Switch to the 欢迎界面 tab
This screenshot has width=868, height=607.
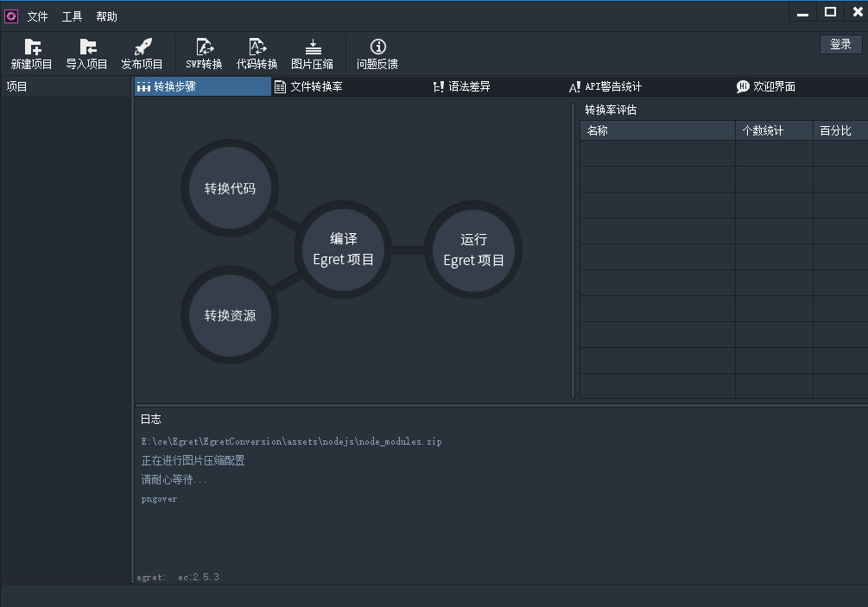coord(766,86)
